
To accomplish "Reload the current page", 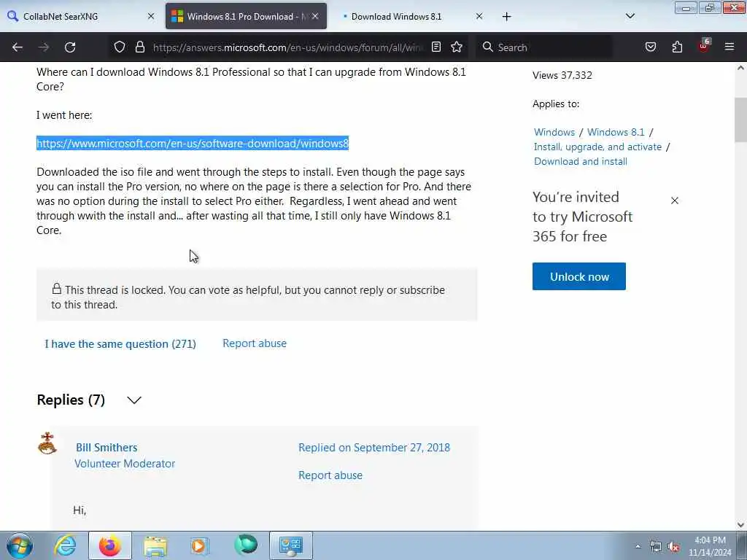I will pyautogui.click(x=70, y=47).
